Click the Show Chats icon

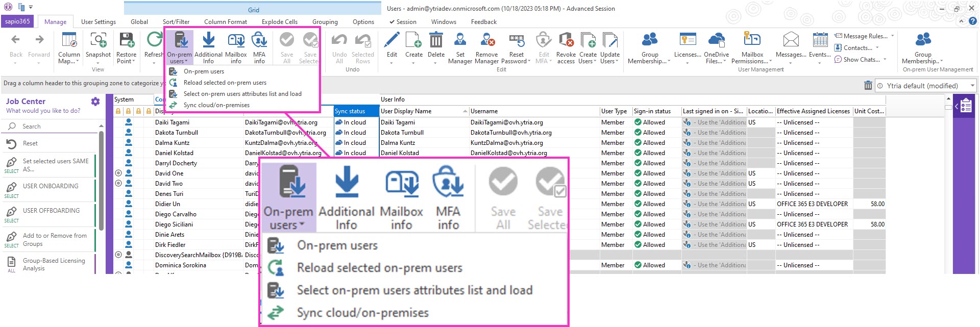click(838, 60)
